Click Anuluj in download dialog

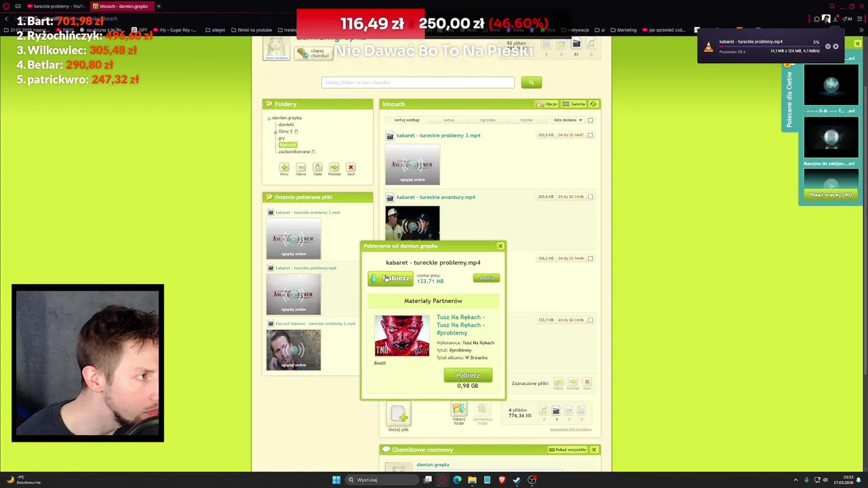[x=486, y=278]
